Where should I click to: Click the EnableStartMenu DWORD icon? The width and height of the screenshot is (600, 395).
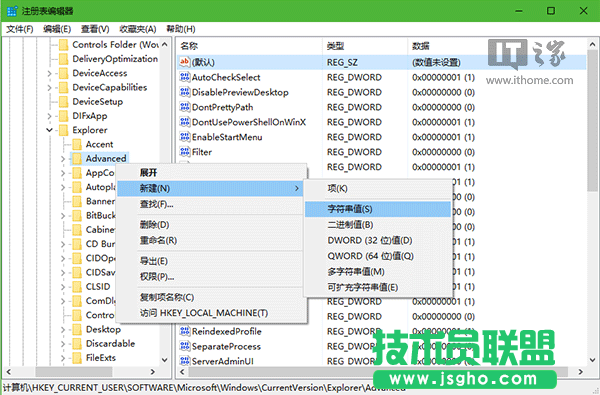[185, 137]
